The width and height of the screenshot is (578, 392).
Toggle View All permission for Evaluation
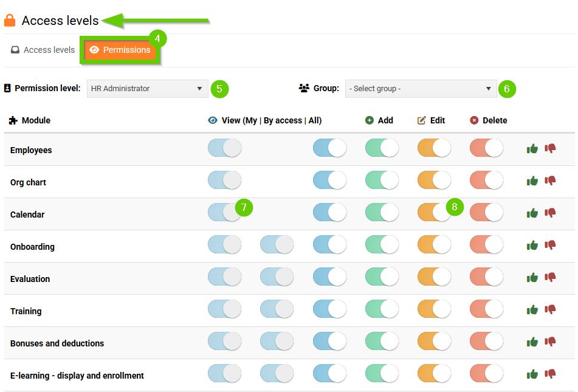(329, 277)
